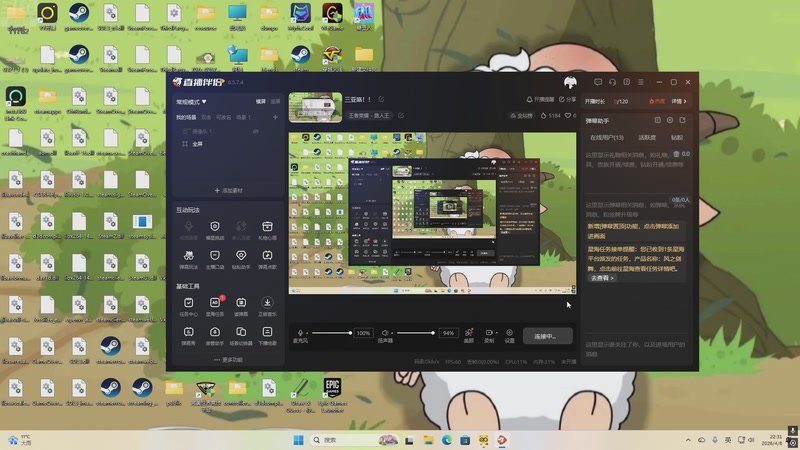Open the scene switcher tool
Screen dimensions: 800x450
click(241, 332)
